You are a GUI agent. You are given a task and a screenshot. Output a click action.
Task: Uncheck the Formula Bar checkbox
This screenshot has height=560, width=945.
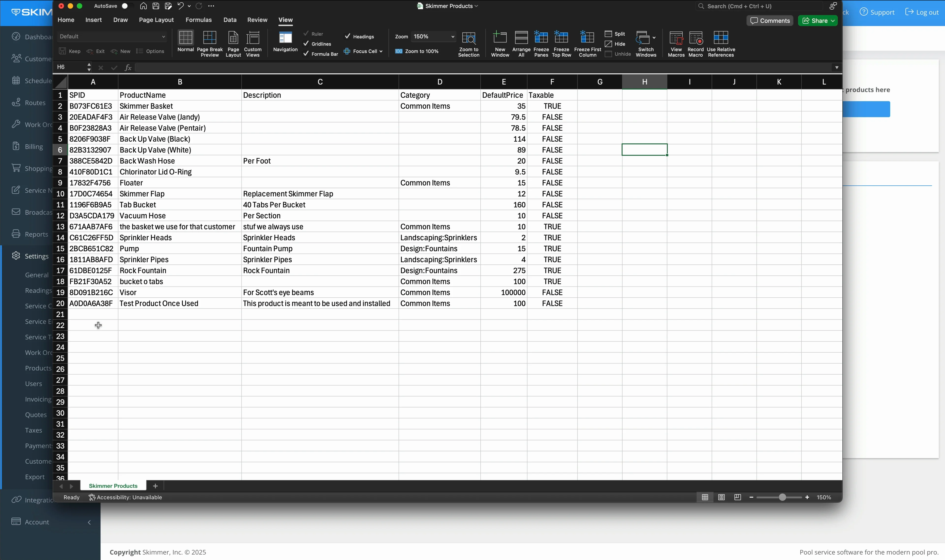point(306,54)
